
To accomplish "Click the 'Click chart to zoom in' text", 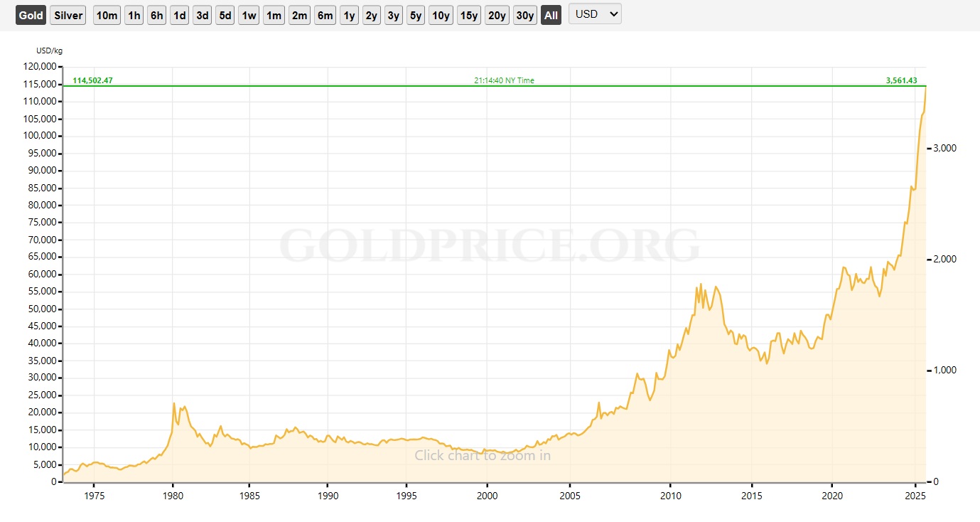I will coord(483,455).
